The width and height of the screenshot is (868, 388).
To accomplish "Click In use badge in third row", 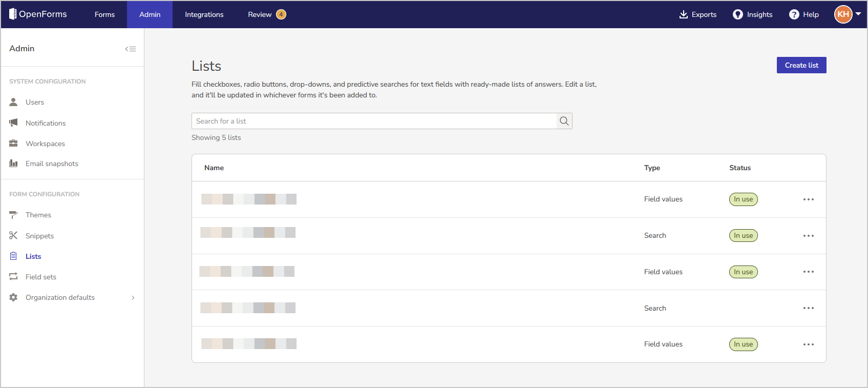I will (743, 272).
